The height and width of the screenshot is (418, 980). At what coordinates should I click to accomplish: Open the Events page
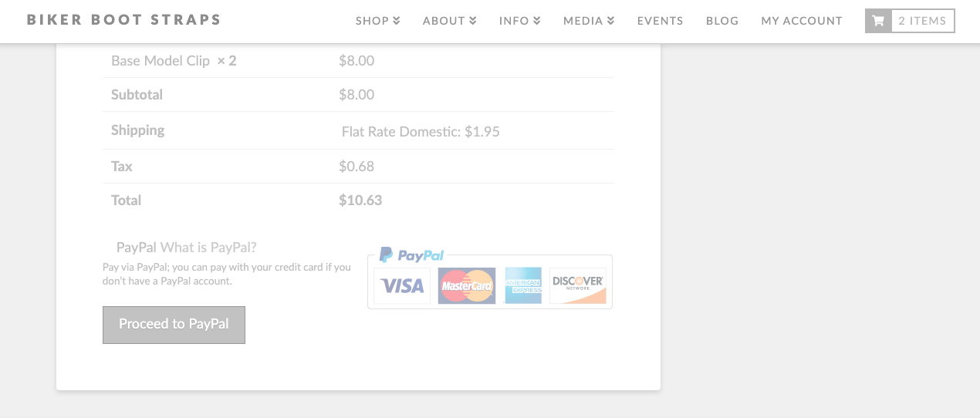(661, 21)
